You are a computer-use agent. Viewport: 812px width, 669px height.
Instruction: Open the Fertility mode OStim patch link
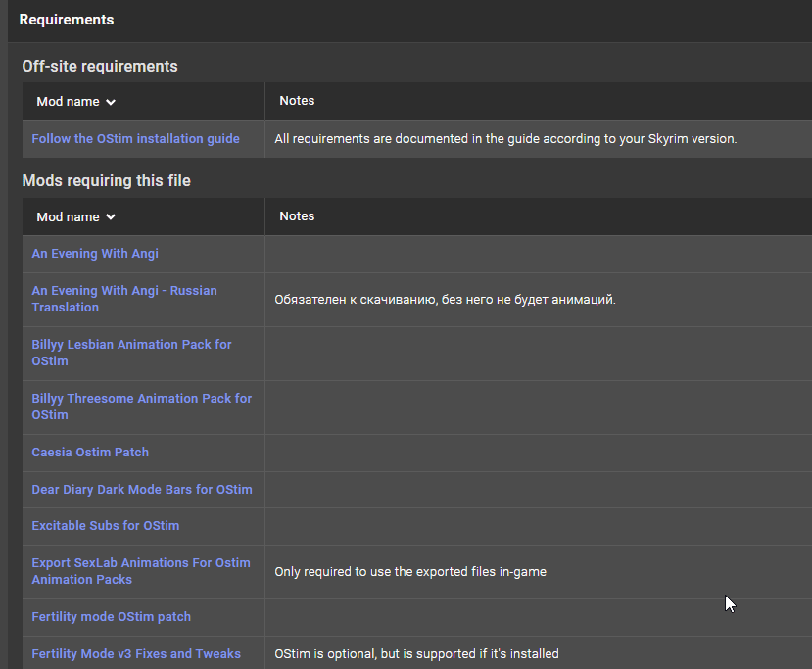pos(112,617)
